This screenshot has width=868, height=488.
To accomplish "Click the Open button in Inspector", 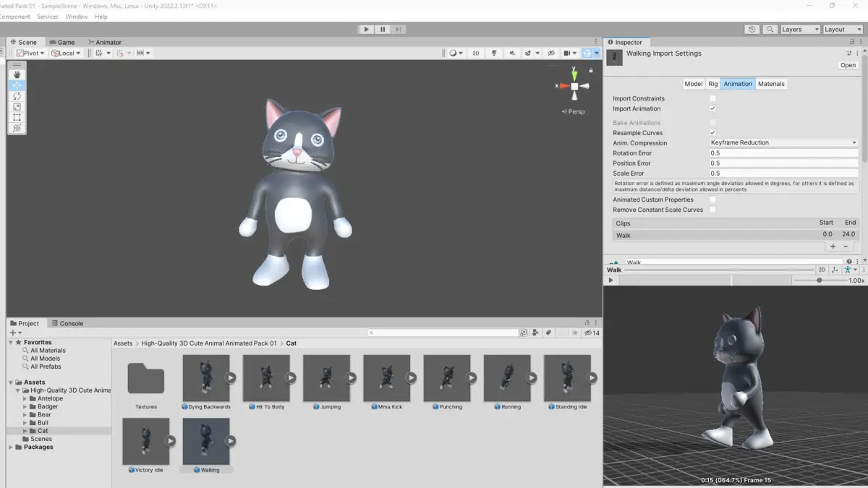I will pyautogui.click(x=848, y=65).
